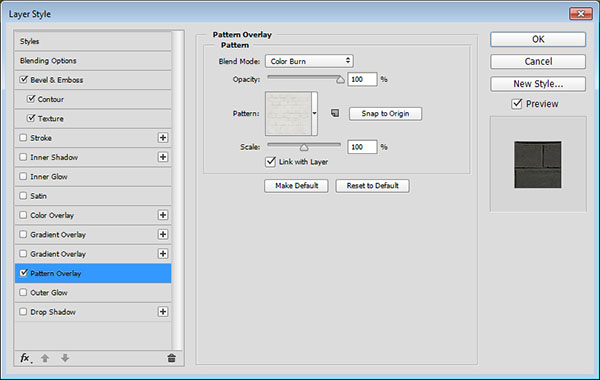Click the Opacity percentage field
Viewport: 600px width, 380px height.
pyautogui.click(x=362, y=79)
